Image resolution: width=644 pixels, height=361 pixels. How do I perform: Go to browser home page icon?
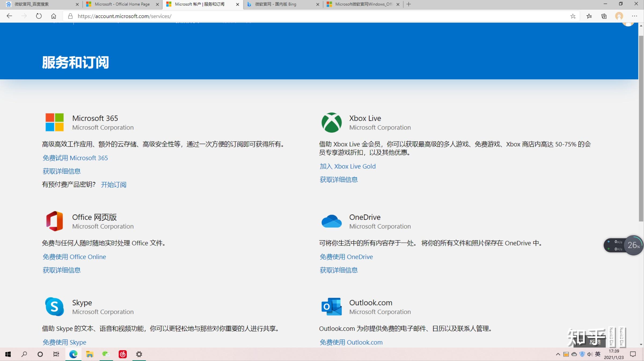(54, 16)
